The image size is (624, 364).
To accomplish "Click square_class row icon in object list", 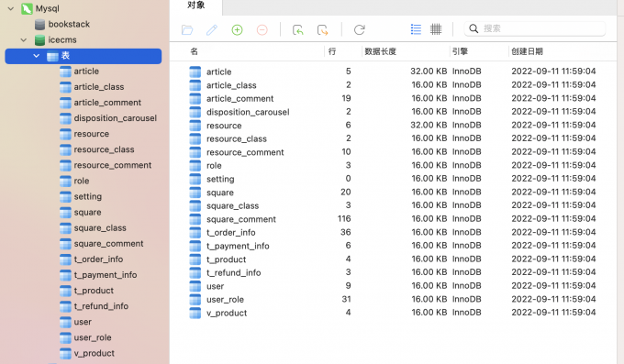I will [x=195, y=205].
